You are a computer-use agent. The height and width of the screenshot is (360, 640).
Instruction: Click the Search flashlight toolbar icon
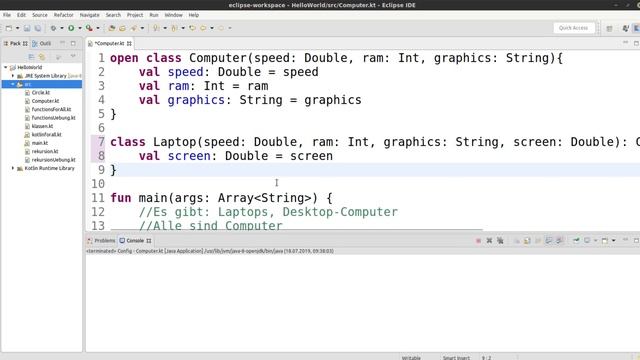coord(133,28)
